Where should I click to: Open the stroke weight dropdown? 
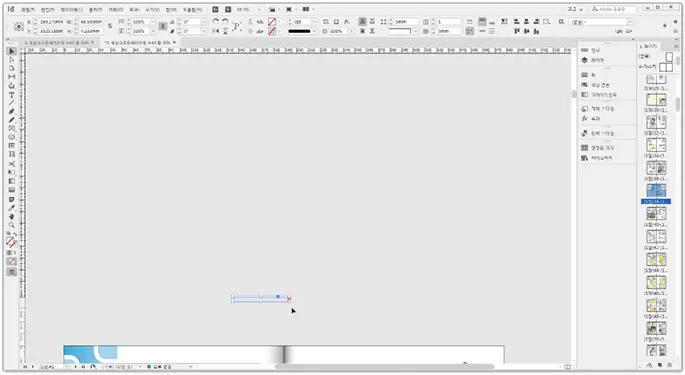314,21
